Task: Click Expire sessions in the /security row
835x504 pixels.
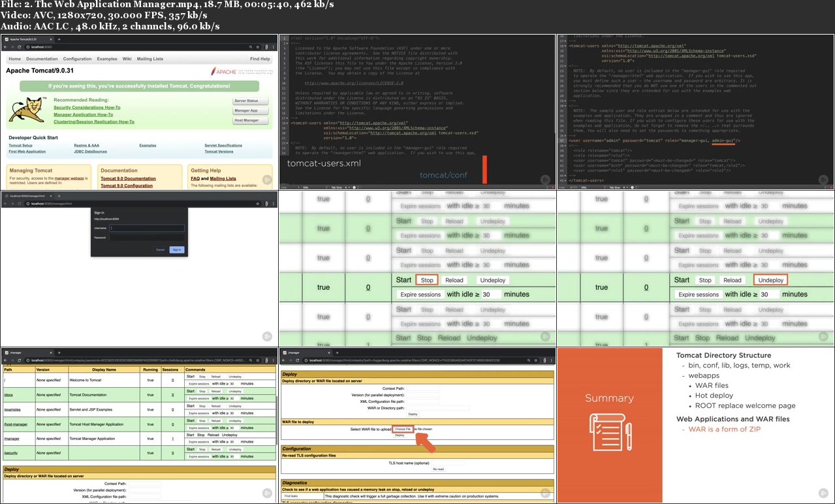Action: [199, 456]
